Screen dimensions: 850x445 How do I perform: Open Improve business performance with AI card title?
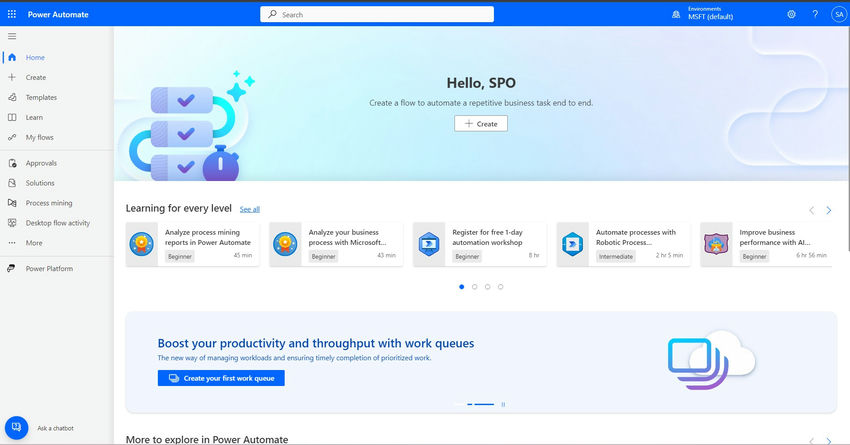(775, 237)
